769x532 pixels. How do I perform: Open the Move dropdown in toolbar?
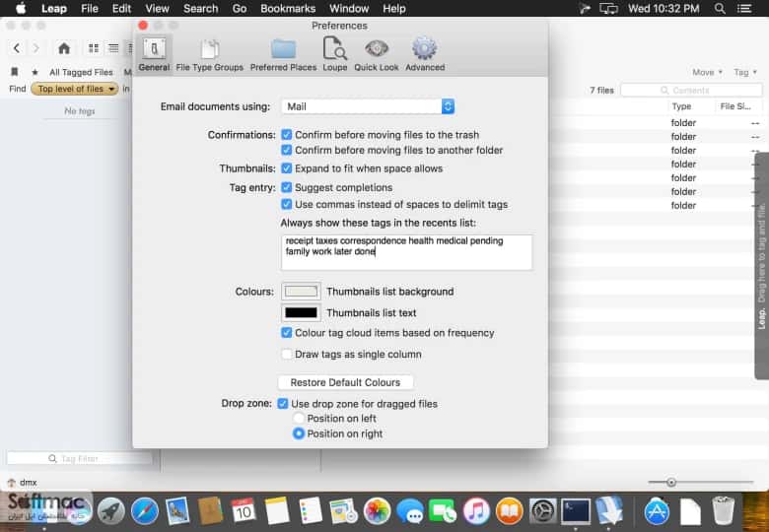coord(707,72)
